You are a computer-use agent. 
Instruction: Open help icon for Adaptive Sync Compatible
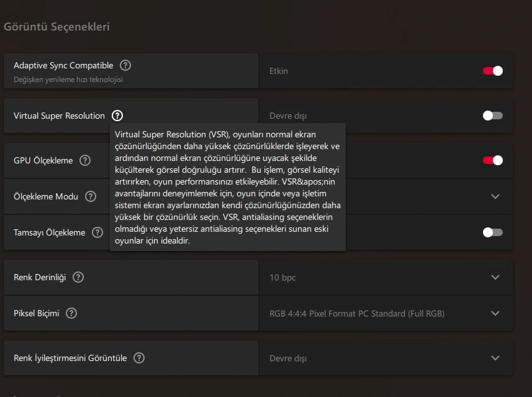tap(125, 65)
